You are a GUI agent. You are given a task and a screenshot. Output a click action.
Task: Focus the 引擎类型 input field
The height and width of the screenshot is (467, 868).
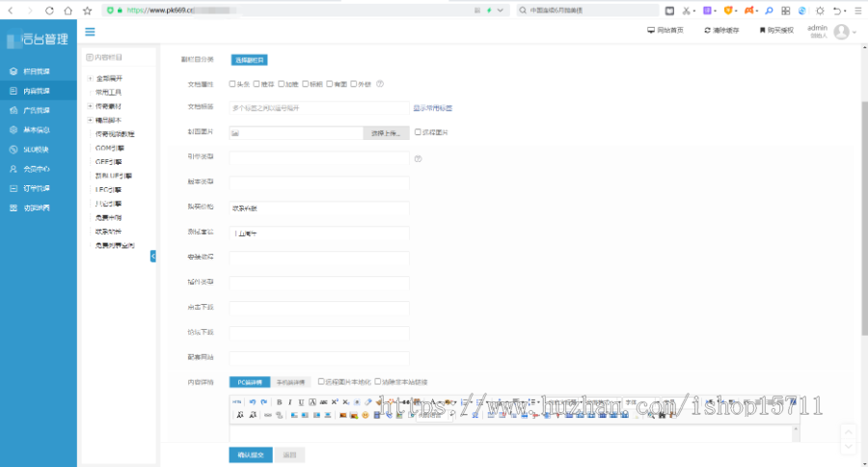[x=319, y=158]
